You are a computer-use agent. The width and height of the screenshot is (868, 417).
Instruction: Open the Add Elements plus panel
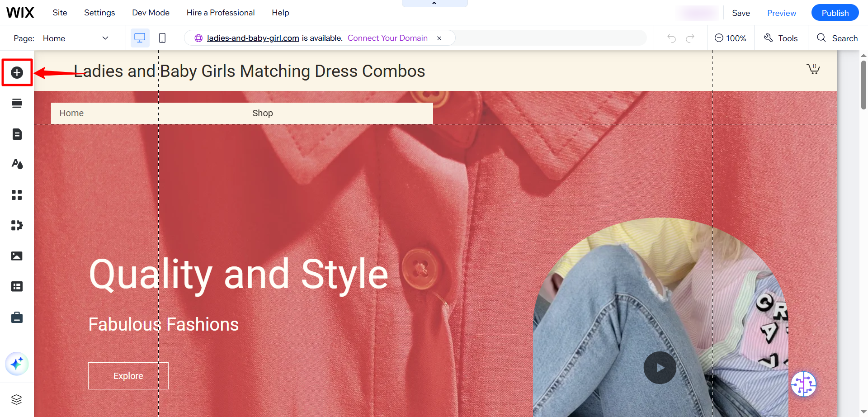[17, 72]
